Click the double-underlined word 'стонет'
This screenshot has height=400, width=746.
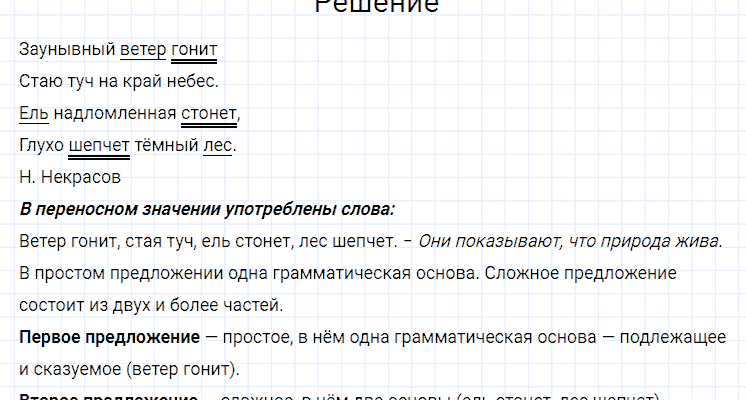tap(209, 113)
